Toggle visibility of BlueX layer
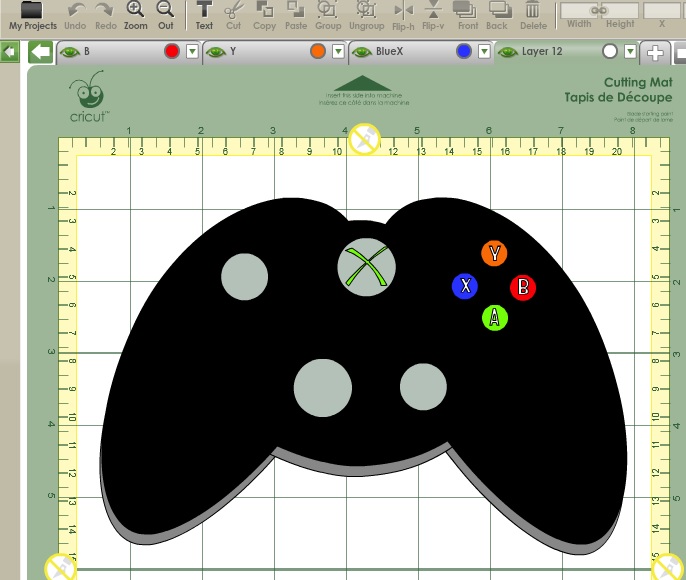The width and height of the screenshot is (686, 580). 361,52
